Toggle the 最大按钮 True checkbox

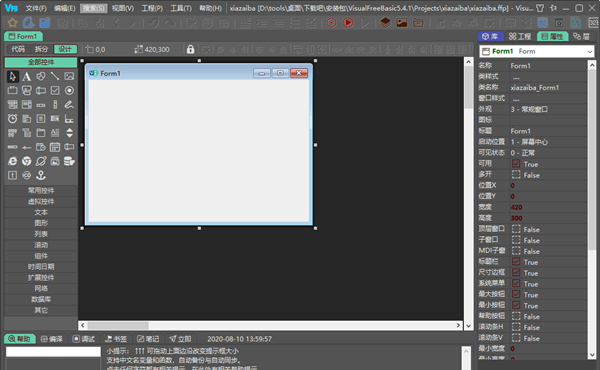point(516,294)
